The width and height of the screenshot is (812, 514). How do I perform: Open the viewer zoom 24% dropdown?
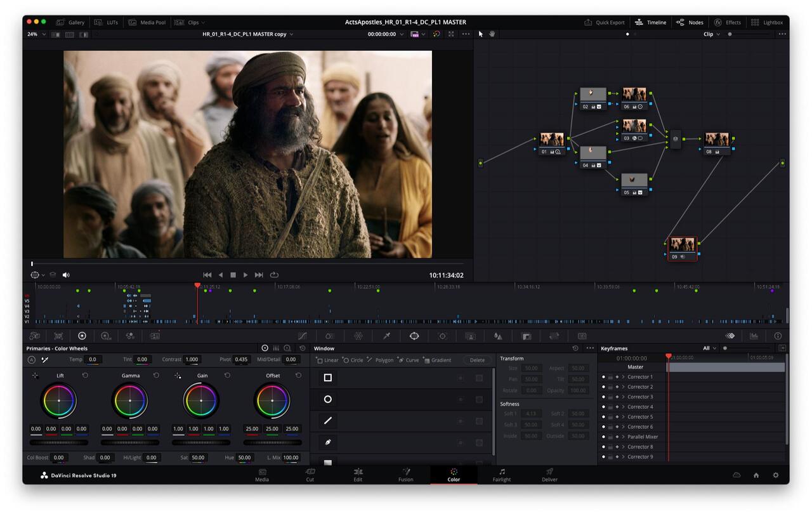(37, 34)
